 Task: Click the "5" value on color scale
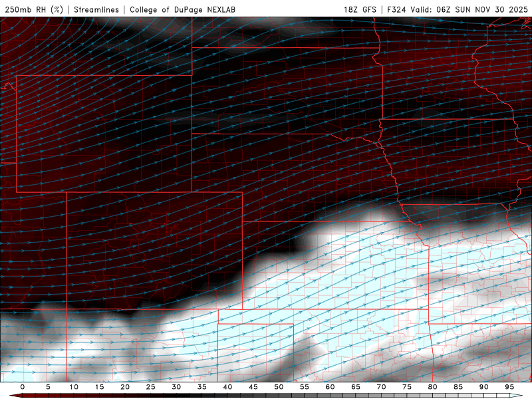tap(48, 387)
